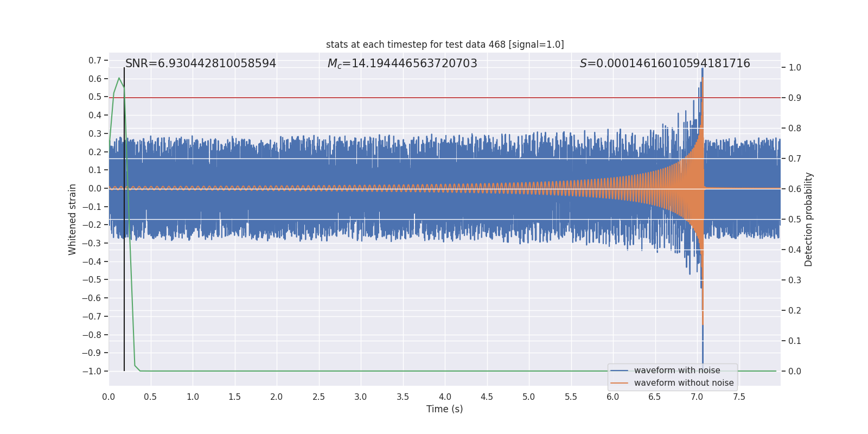Click the time-axis tick label 6.5
Image resolution: width=868 pixels, height=434 pixels.
pos(655,397)
